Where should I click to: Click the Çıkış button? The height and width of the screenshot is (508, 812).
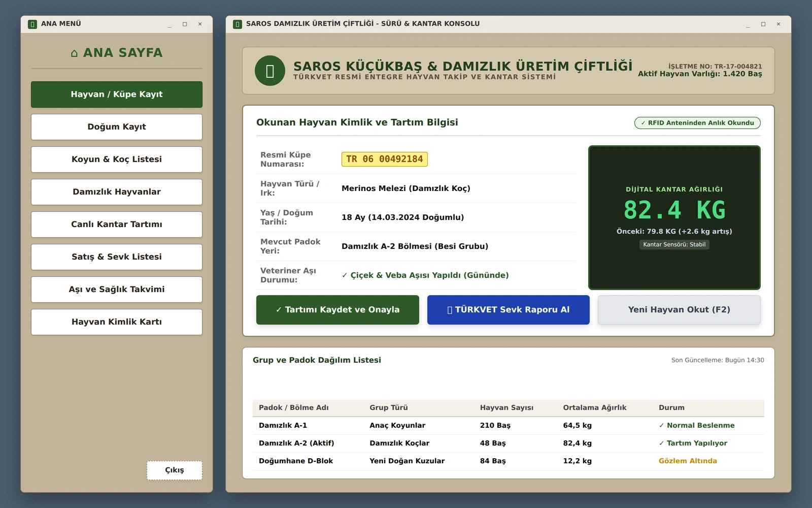pos(175,470)
